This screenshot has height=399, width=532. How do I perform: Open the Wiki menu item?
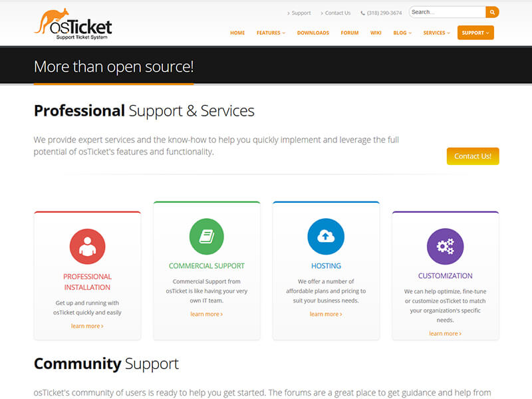376,33
